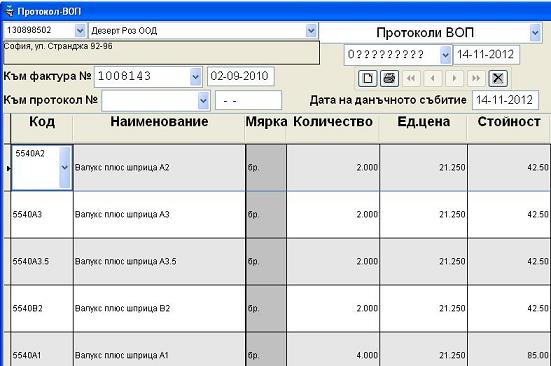Select the code cell 5540A1

(x=42, y=350)
